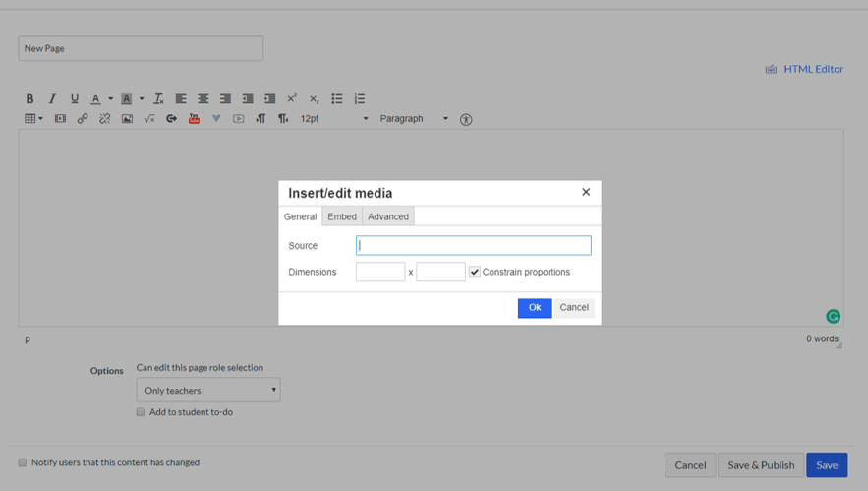Open the Paragraph format dropdown
The height and width of the screenshot is (491, 868).
(x=414, y=119)
